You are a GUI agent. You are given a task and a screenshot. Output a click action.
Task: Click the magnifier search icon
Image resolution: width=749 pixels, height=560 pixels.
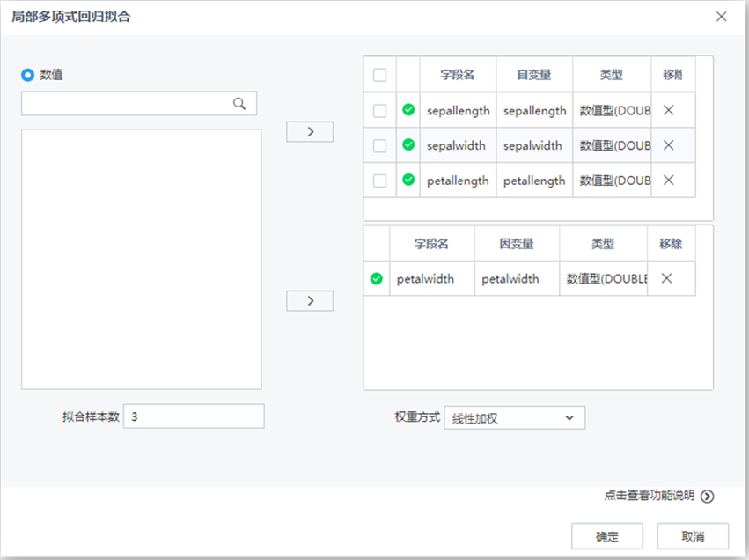coord(239,103)
